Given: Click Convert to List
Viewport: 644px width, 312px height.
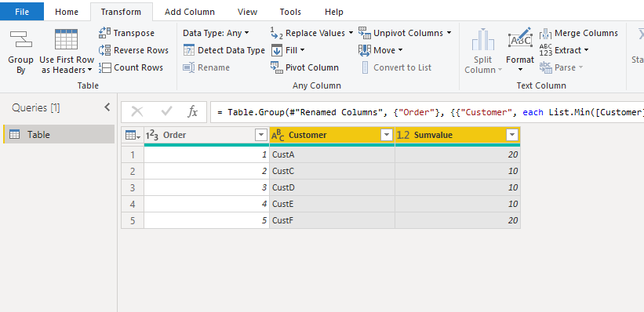Looking at the screenshot, I should tap(396, 67).
